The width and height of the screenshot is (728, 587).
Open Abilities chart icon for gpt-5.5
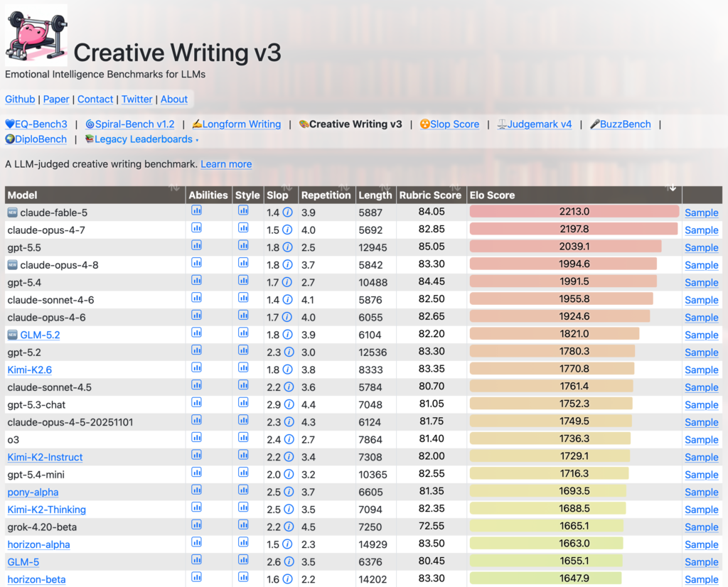(x=196, y=245)
